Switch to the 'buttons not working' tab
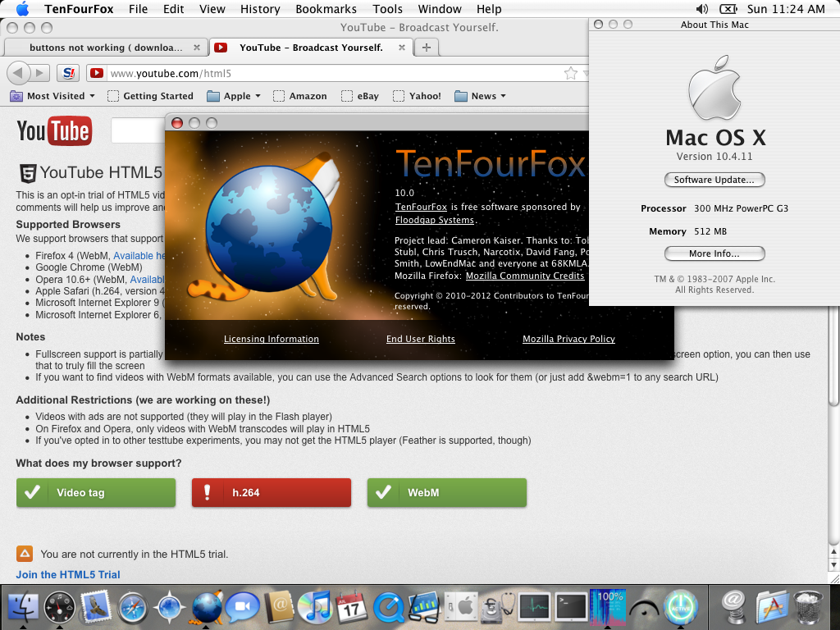Screen dimensions: 840x630 coord(105,48)
